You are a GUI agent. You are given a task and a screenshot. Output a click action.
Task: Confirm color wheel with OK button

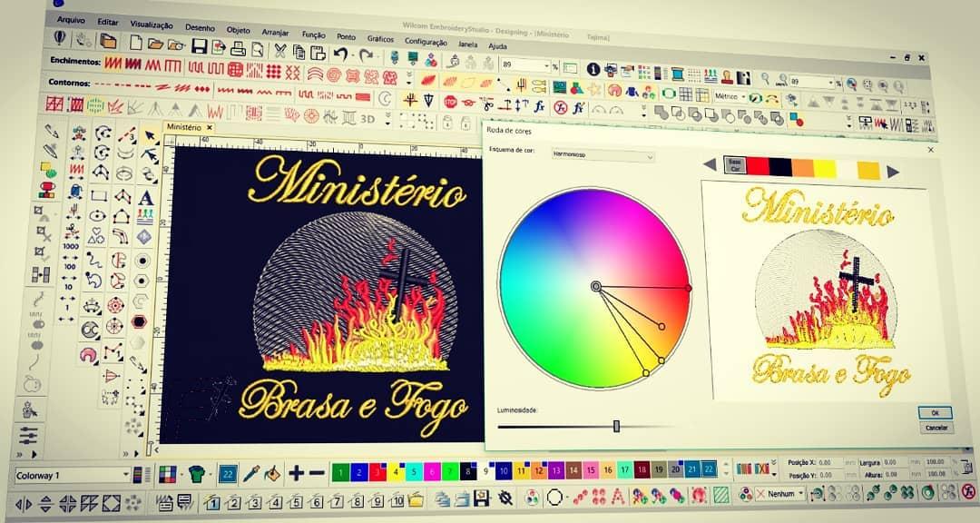click(x=935, y=413)
